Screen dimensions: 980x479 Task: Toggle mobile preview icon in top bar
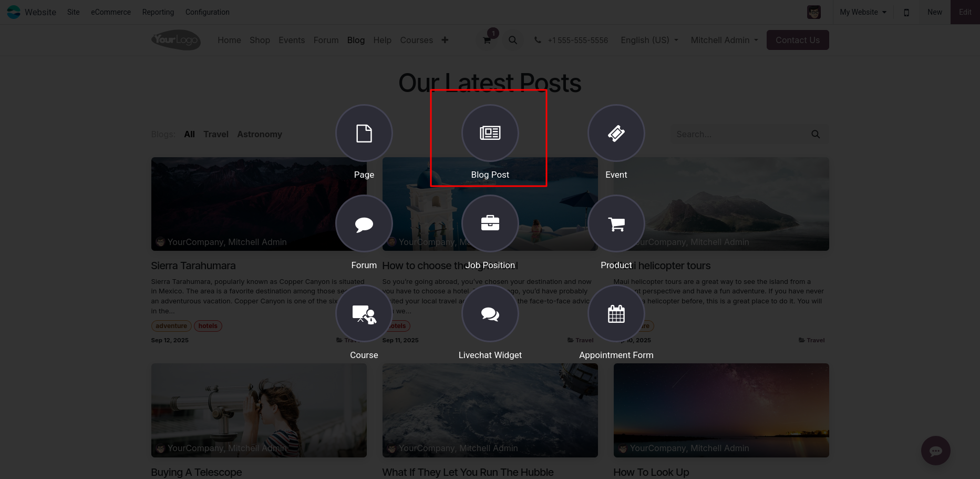click(906, 12)
